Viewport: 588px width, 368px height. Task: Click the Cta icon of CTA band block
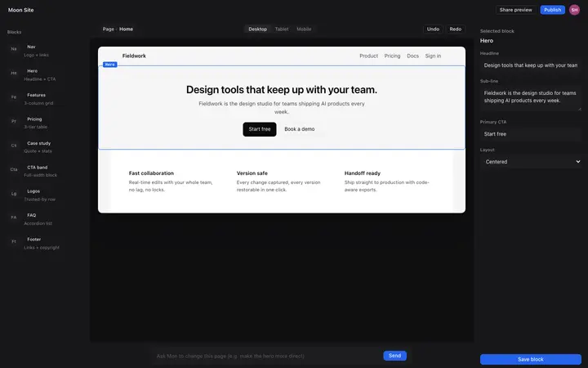pos(14,169)
